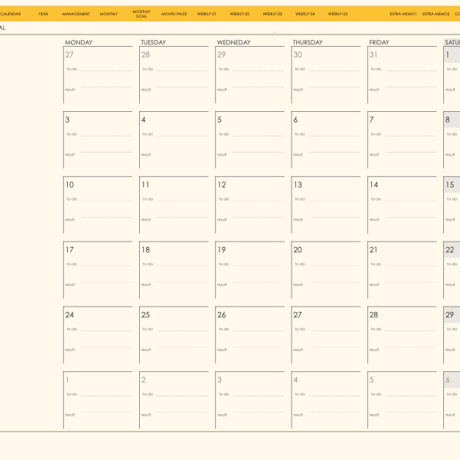
Task: Click the THURSDAY column header
Action: [x=308, y=42]
